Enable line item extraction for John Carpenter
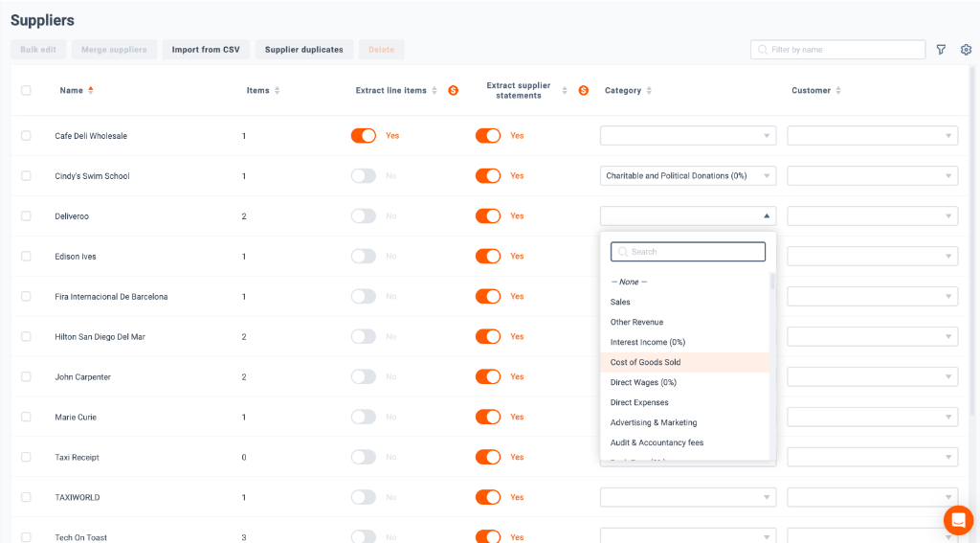Screen dimensions: 980x543 (363, 376)
